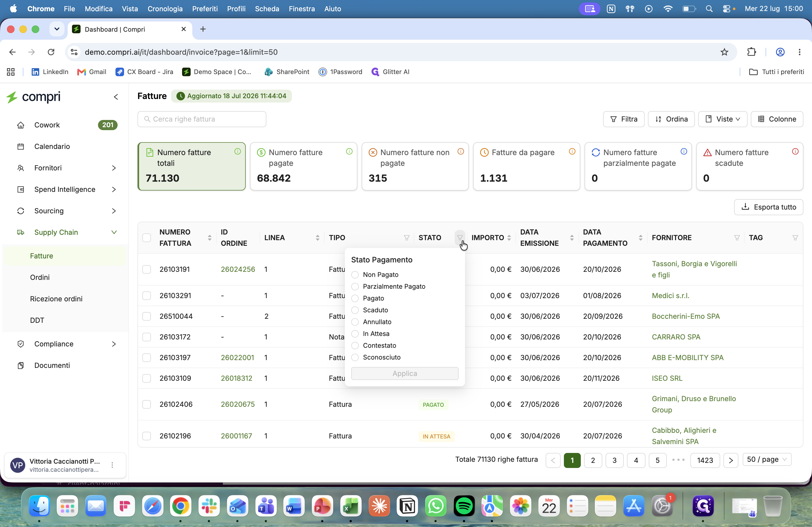Click the TIPO column filter funnel icon
This screenshot has width=812, height=527.
click(406, 237)
